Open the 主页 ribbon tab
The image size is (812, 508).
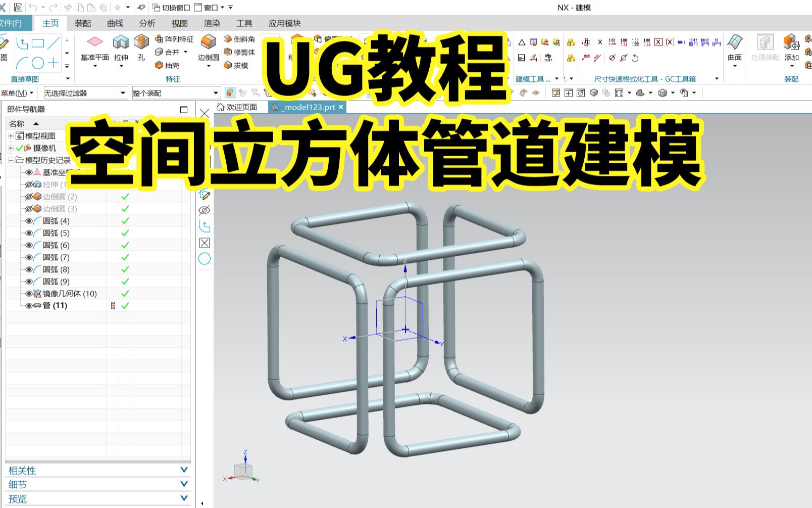point(50,23)
